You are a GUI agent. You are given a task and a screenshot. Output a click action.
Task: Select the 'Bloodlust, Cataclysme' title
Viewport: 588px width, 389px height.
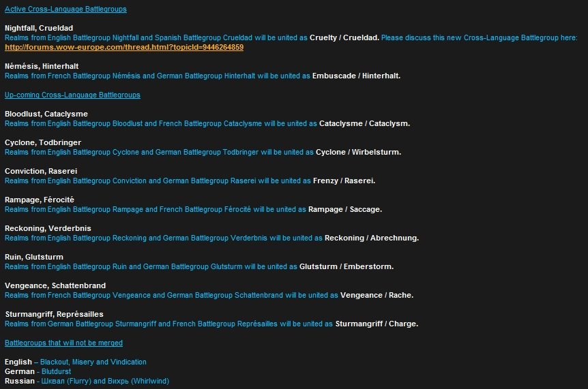coord(46,114)
